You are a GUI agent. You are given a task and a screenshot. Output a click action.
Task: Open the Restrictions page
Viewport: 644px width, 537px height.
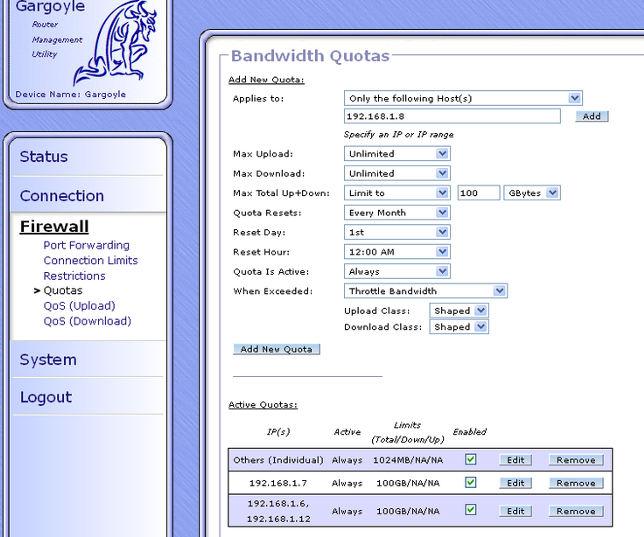click(x=74, y=276)
